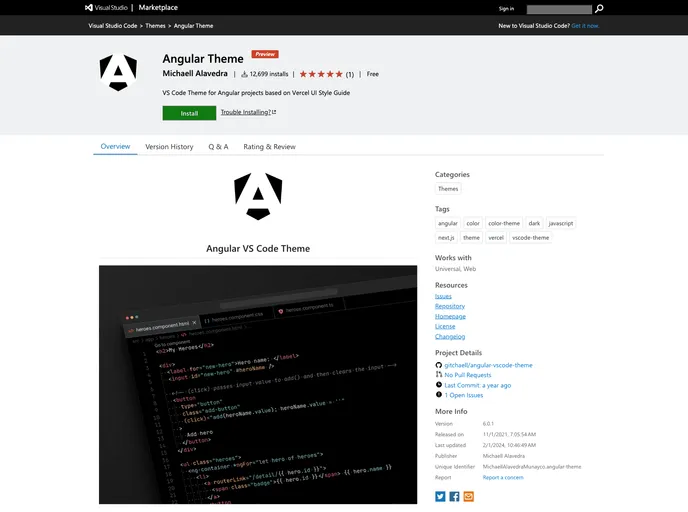Focus the marketplace search field
The width and height of the screenshot is (688, 512).
pos(559,9)
